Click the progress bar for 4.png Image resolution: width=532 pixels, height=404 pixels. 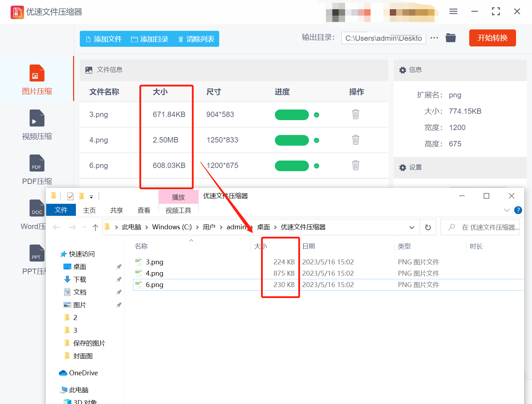pos(292,140)
